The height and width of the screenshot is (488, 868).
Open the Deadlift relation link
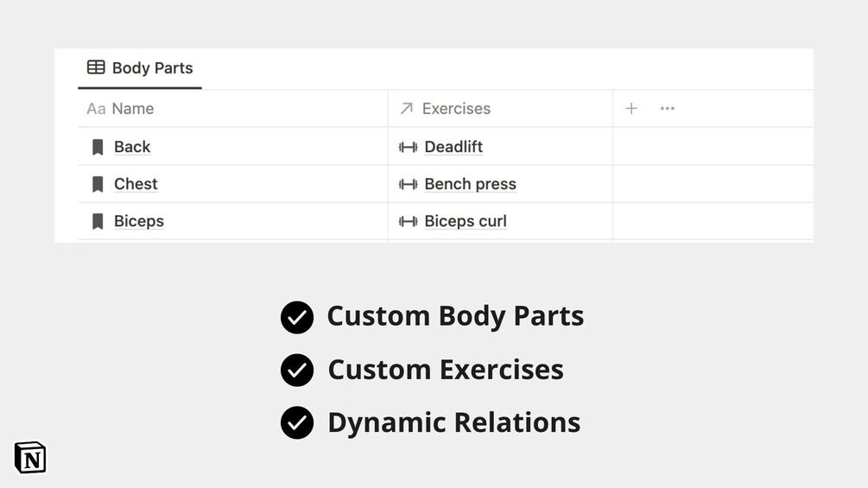pyautogui.click(x=453, y=147)
